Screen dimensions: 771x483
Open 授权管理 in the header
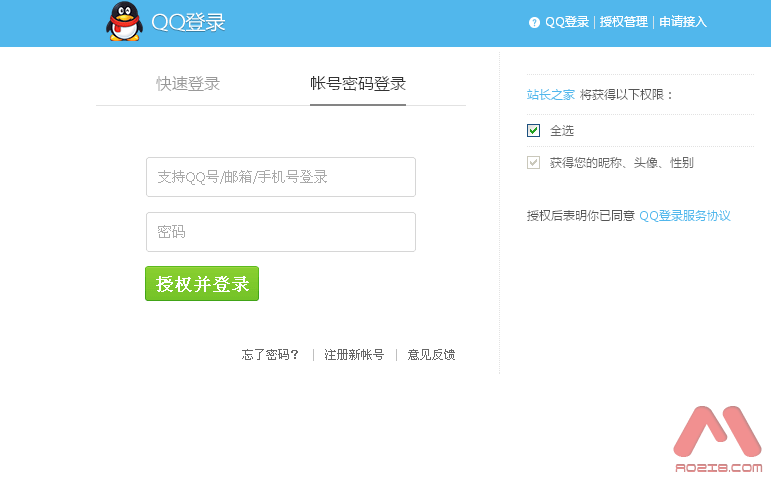[623, 22]
